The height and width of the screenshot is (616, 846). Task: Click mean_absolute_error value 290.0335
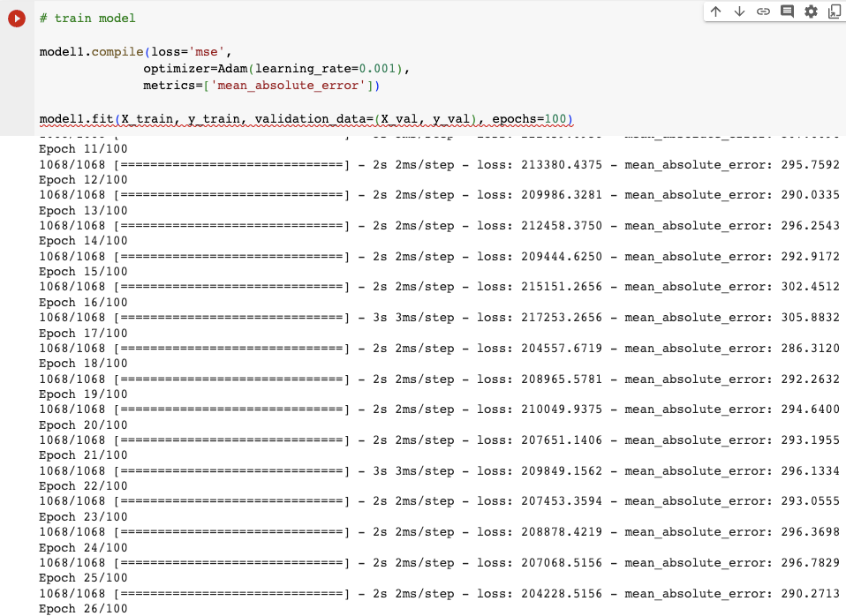tap(811, 195)
